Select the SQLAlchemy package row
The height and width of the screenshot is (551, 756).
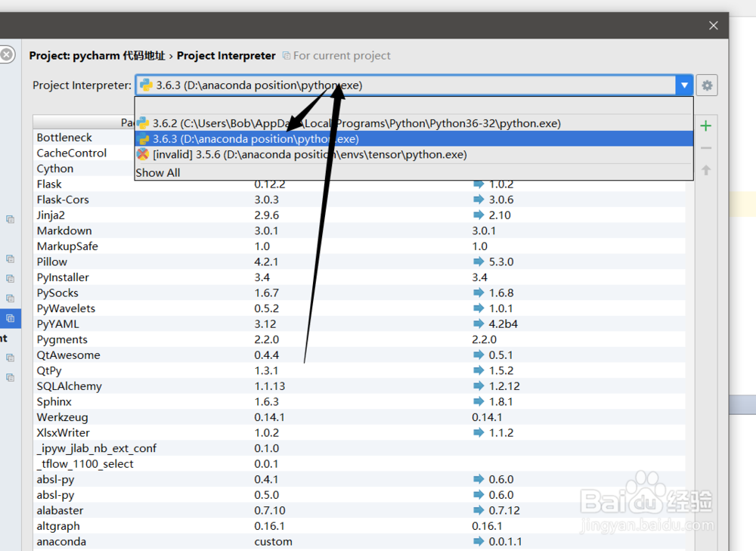[359, 386]
